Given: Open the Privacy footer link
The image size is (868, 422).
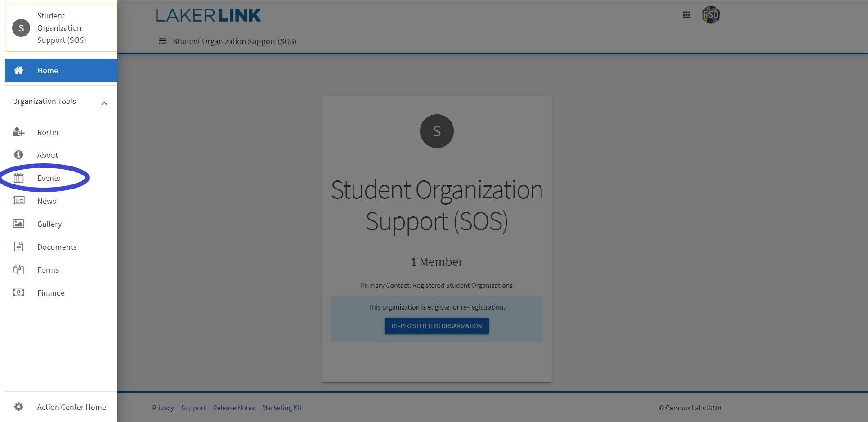Looking at the screenshot, I should (x=163, y=408).
